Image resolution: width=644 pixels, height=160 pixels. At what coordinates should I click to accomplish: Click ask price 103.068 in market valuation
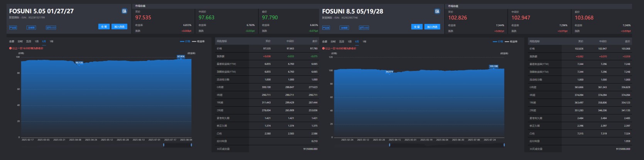(x=584, y=17)
